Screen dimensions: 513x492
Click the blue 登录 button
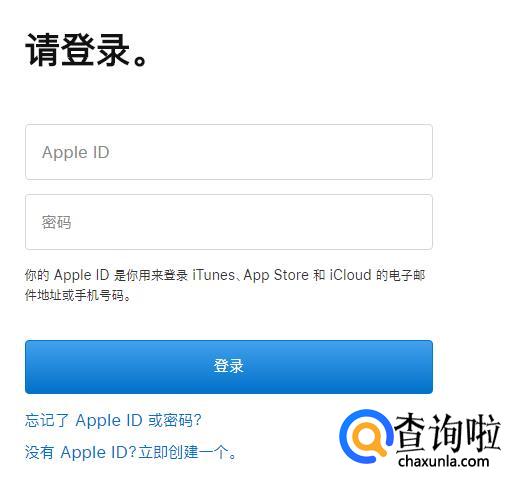click(x=229, y=367)
